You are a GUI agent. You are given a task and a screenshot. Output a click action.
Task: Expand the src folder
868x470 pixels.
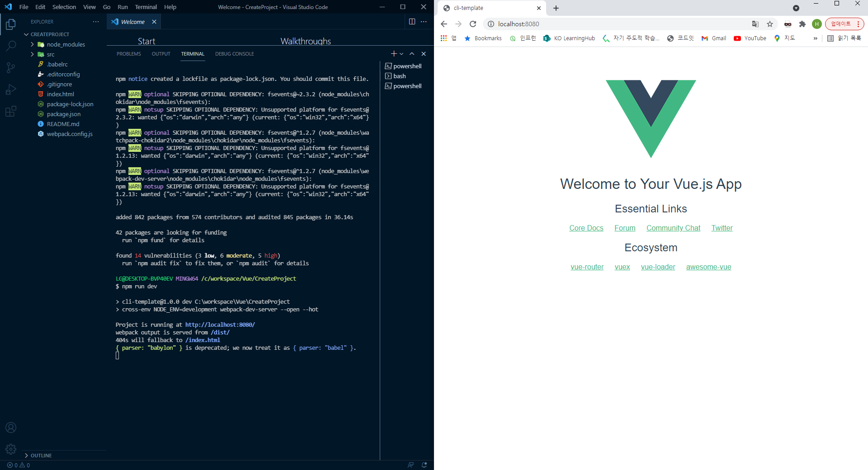[x=32, y=54]
